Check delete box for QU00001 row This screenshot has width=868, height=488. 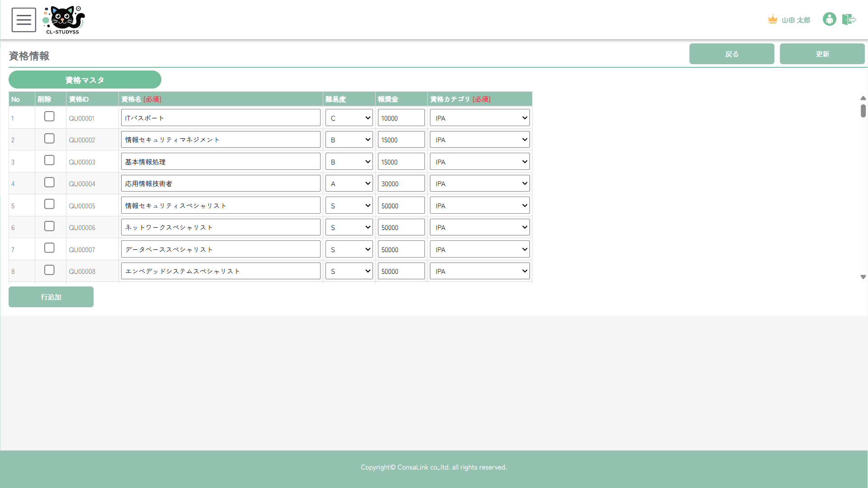(49, 117)
